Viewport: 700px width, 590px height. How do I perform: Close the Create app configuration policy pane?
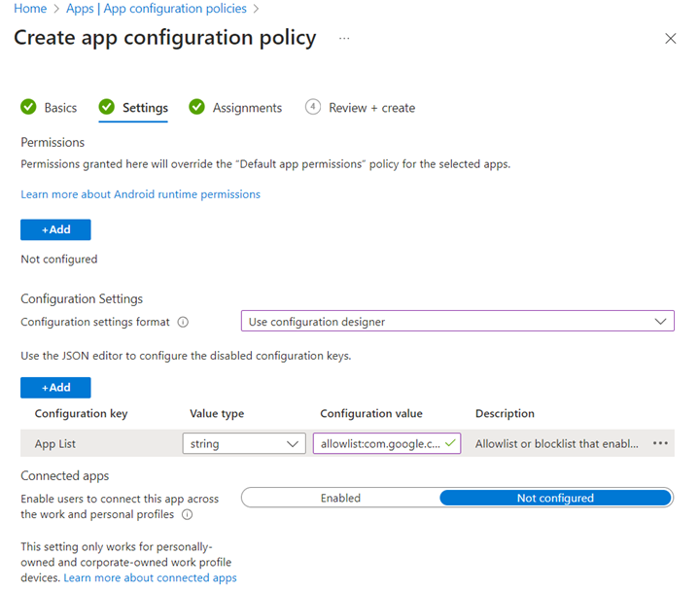[x=670, y=39]
